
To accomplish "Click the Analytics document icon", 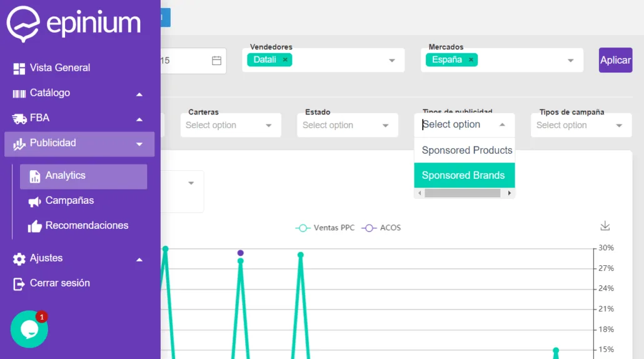I will click(35, 176).
